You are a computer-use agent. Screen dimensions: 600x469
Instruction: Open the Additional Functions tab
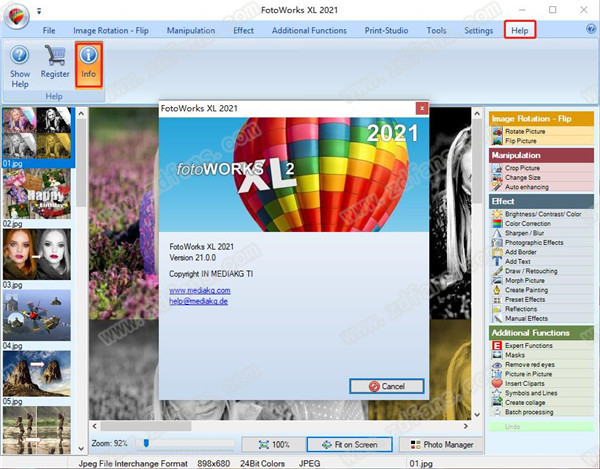309,30
